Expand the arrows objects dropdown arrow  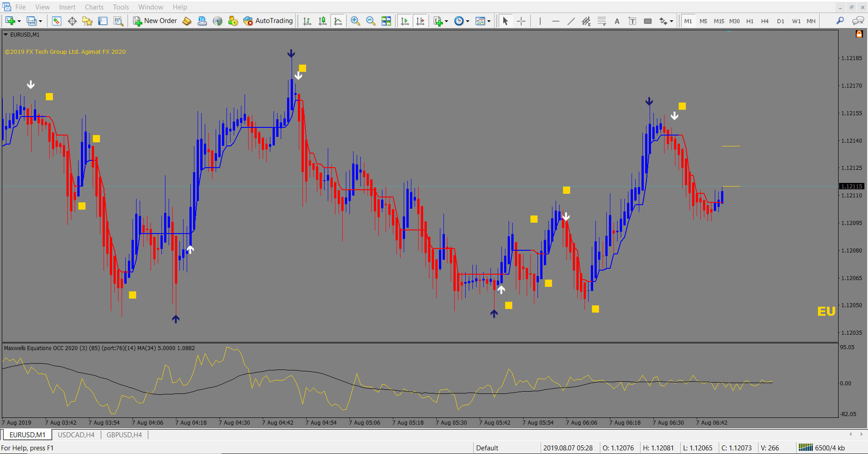(x=671, y=21)
